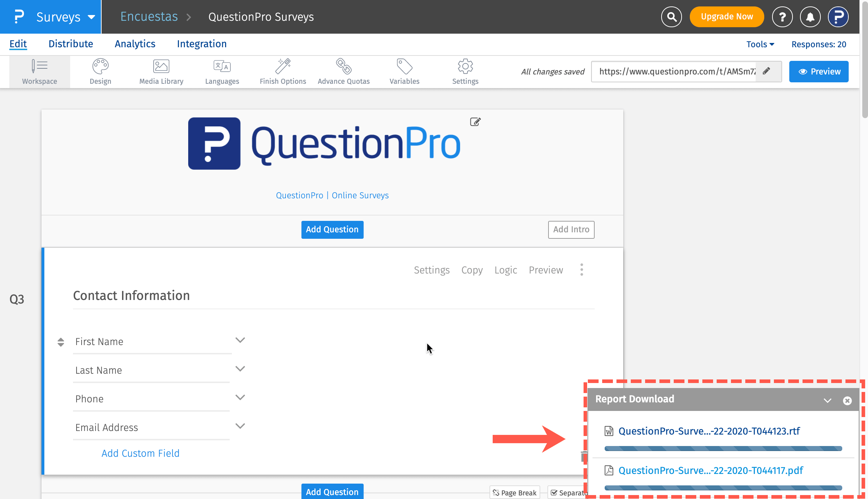Switch to the Analytics tab
The height and width of the screenshot is (499, 868).
[x=135, y=44]
